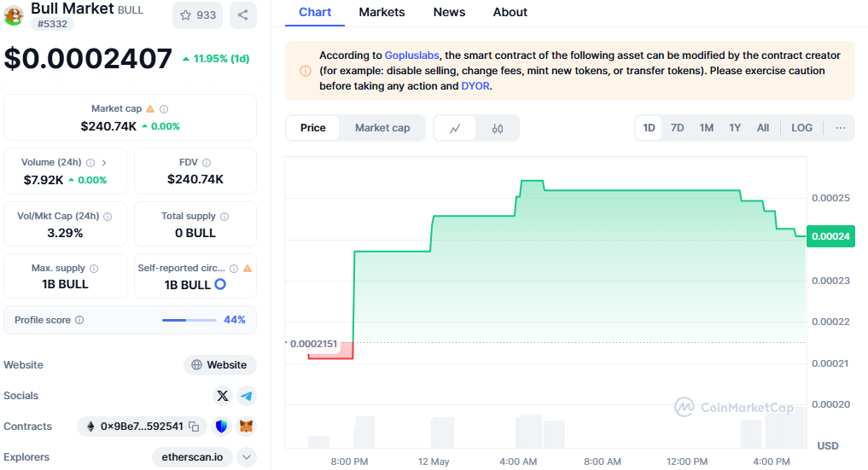868x470 pixels.
Task: Show Market cap warning triangle details
Action: pyautogui.click(x=150, y=109)
